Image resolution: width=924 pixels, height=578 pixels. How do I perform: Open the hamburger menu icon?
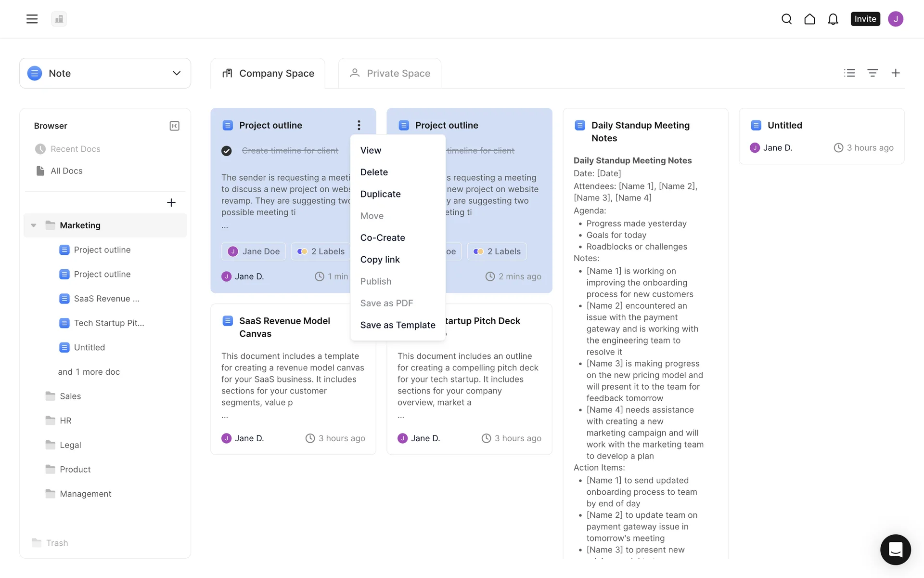point(32,19)
